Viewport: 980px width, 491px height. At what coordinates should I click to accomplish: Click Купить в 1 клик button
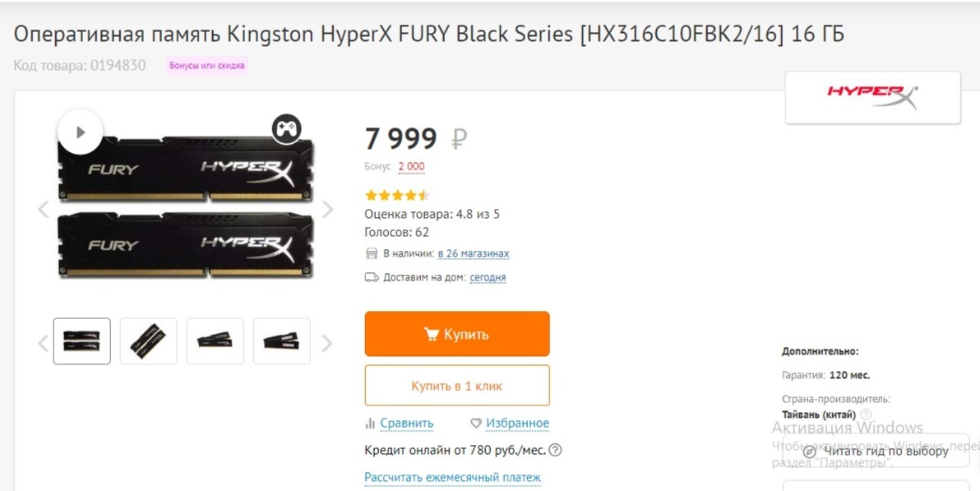point(457,386)
